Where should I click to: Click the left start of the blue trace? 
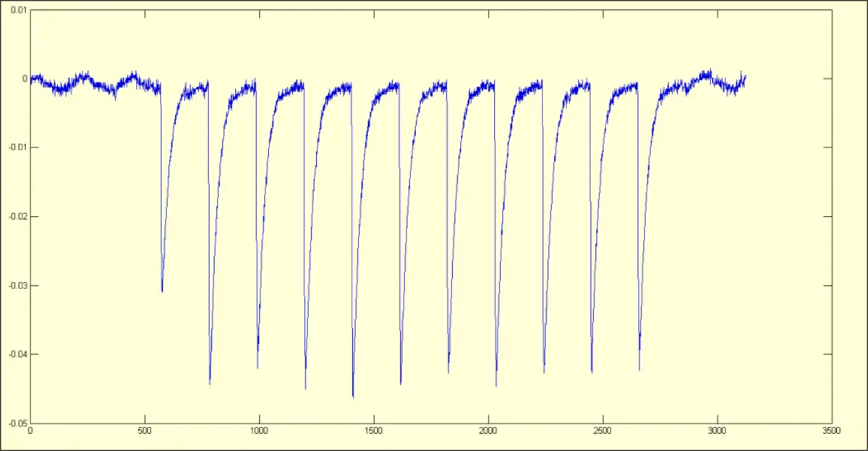click(x=30, y=77)
